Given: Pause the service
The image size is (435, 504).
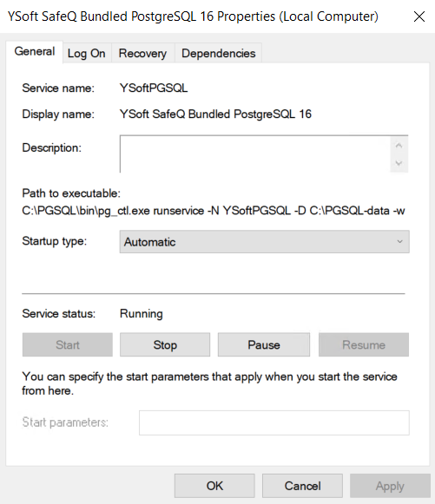Looking at the screenshot, I should pyautogui.click(x=264, y=345).
